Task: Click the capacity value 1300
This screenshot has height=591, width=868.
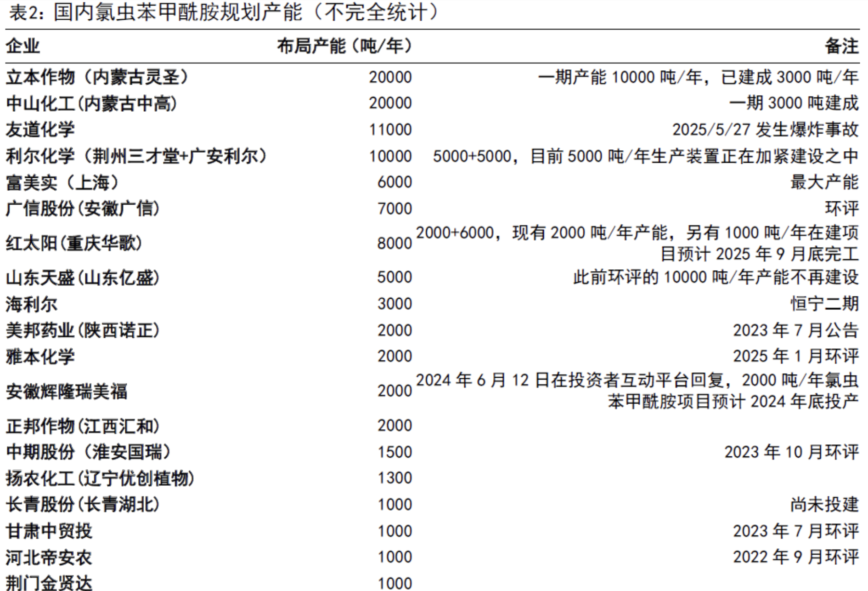Action: tap(395, 479)
